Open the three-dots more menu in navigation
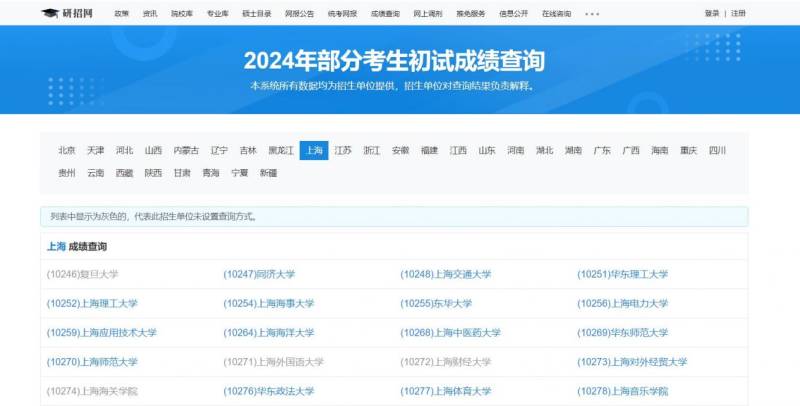This screenshot has height=406, width=800. (x=592, y=14)
